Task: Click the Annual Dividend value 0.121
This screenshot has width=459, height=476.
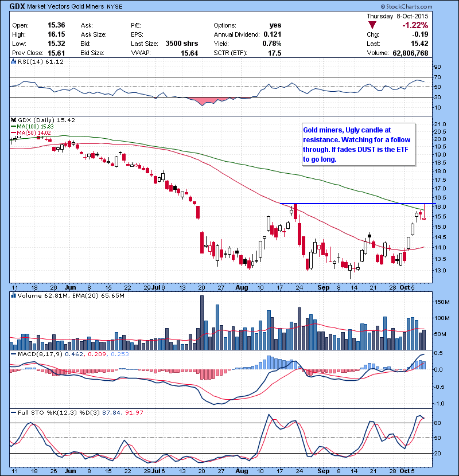Action: tap(272, 34)
